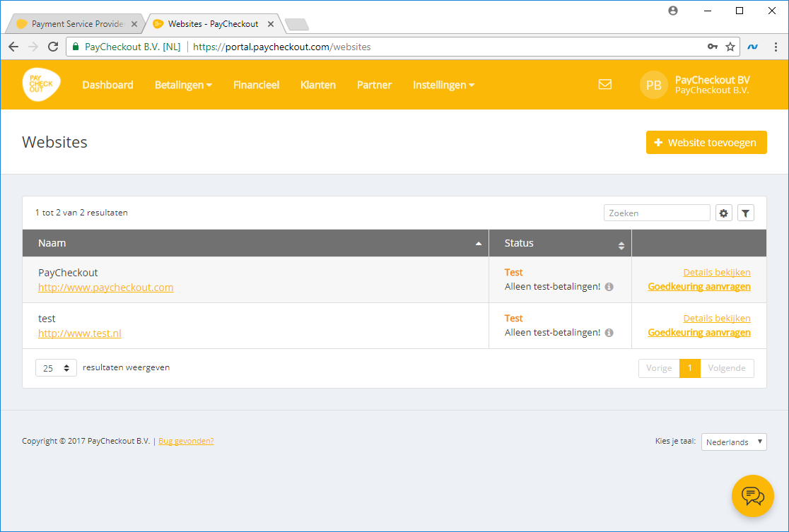This screenshot has width=789, height=532.
Task: Reload the current page
Action: click(x=53, y=47)
